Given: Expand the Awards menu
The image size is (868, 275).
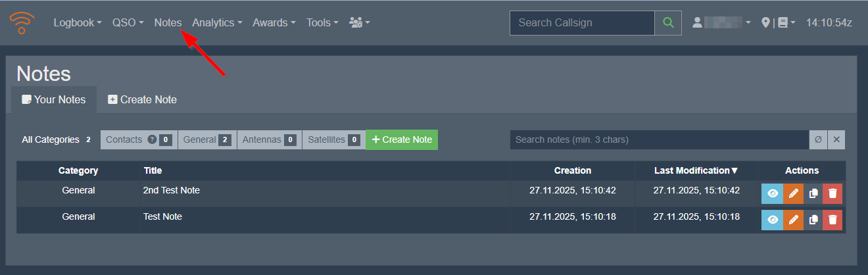Looking at the screenshot, I should coord(274,22).
